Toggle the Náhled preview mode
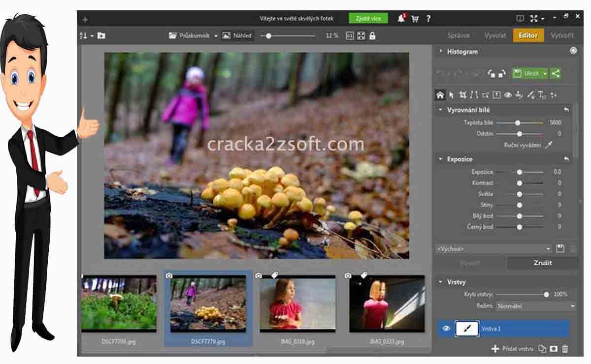 237,35
